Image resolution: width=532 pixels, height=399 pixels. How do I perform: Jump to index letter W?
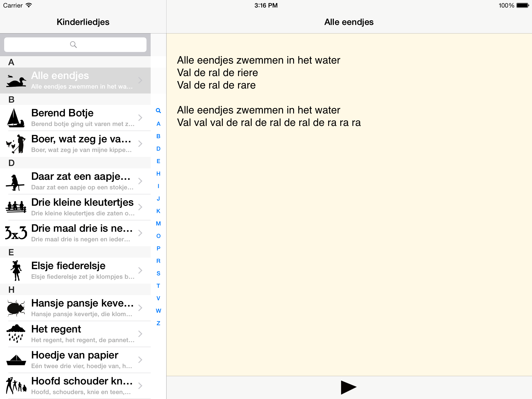(158, 311)
